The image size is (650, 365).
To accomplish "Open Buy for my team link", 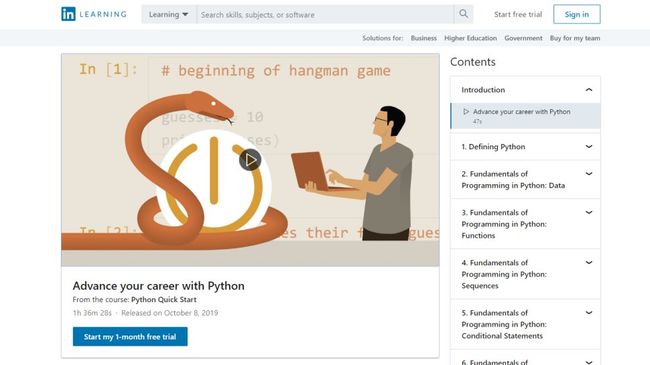I will (575, 38).
